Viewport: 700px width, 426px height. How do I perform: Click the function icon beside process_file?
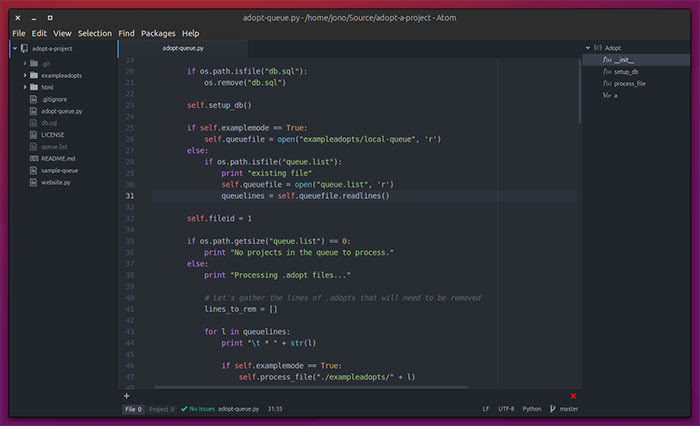tap(607, 84)
